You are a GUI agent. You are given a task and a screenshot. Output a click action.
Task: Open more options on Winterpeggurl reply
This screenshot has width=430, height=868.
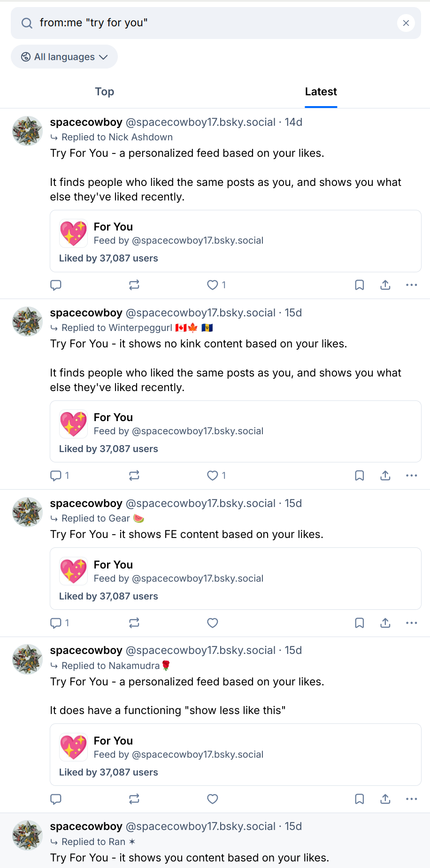[x=412, y=476]
